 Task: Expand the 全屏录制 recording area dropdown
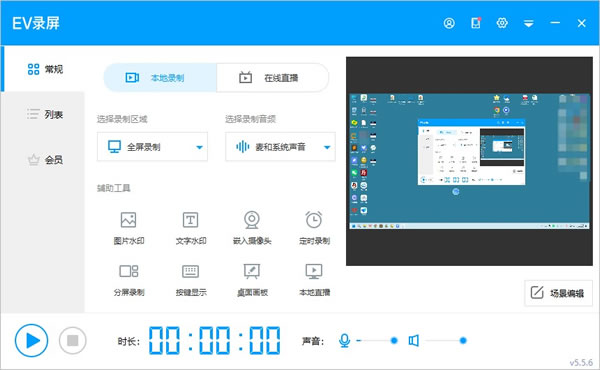coord(152,147)
